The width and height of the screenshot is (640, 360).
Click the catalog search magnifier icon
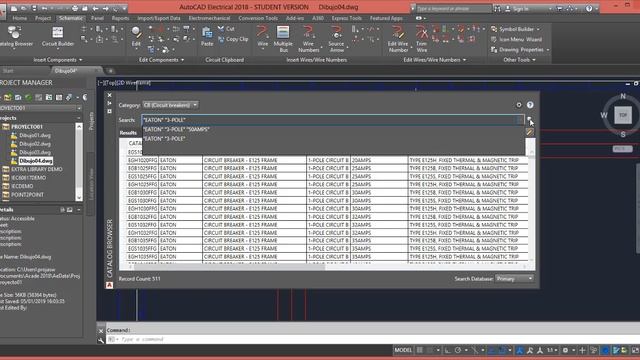click(x=529, y=120)
